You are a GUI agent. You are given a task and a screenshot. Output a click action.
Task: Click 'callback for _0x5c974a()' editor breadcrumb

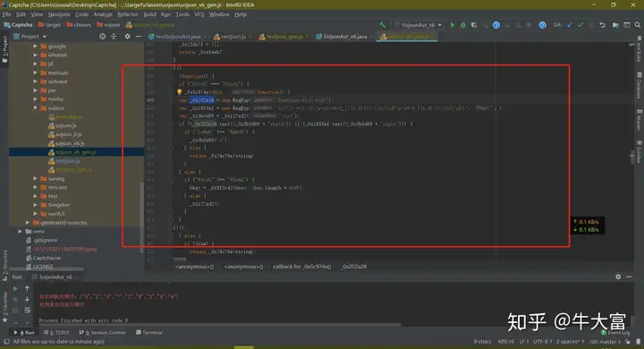pyautogui.click(x=301, y=267)
